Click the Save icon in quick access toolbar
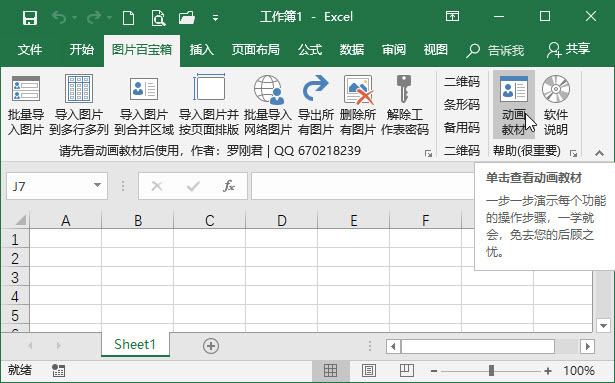This screenshot has height=383, width=615. [30, 18]
